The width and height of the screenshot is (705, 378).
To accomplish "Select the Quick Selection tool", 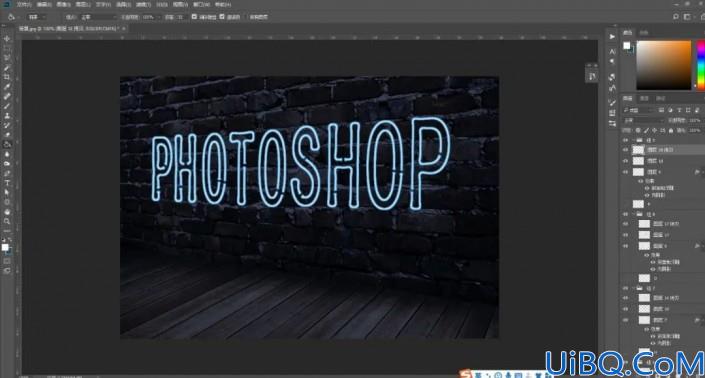I will [7, 68].
